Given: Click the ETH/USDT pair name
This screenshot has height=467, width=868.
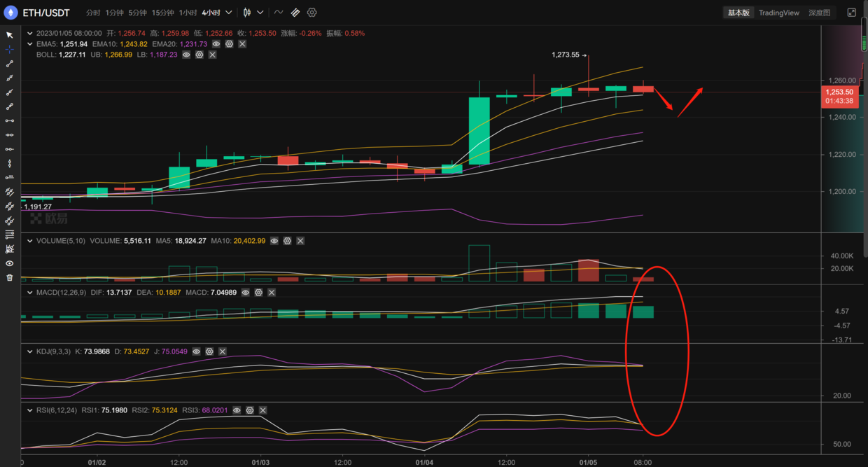Looking at the screenshot, I should coord(46,13).
